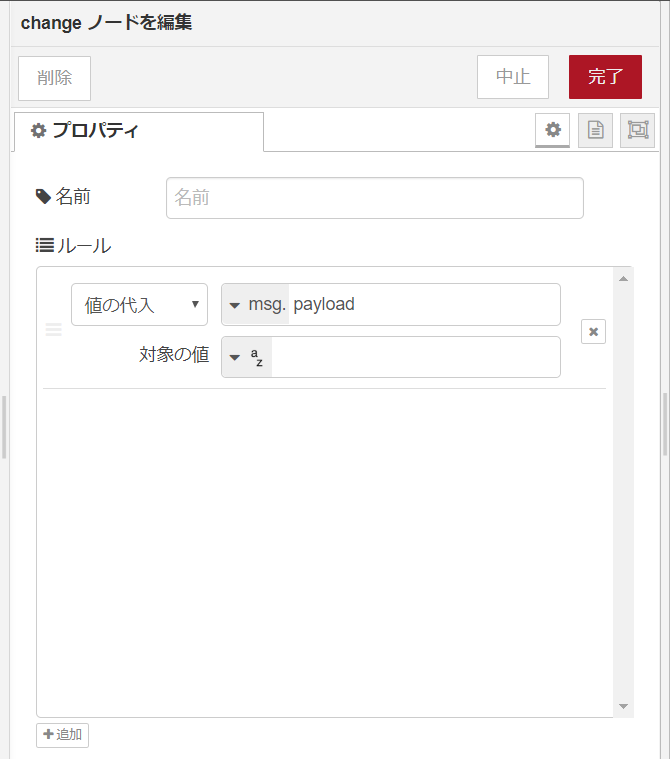This screenshot has width=670, height=759.
Task: Click the rules list scroll down arrow
Action: coord(624,707)
